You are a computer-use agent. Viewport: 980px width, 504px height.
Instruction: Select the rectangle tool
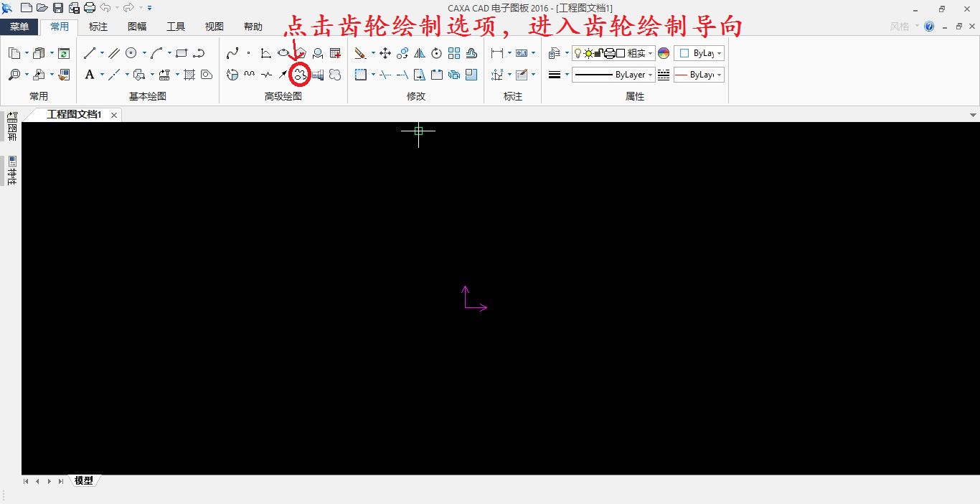tap(182, 53)
